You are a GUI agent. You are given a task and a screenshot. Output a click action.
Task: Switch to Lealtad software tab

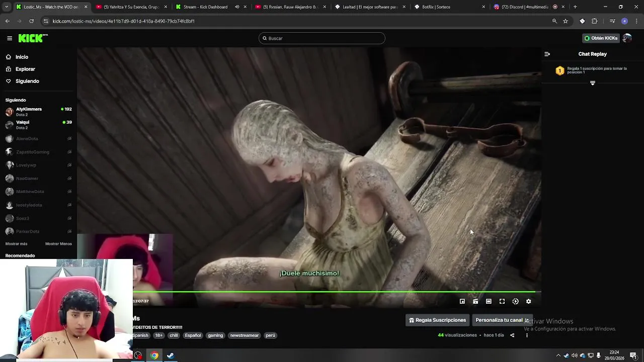[x=370, y=7]
